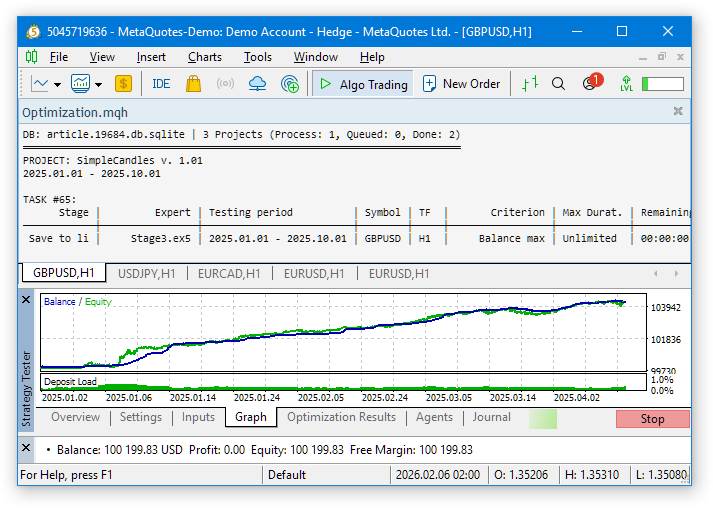
Task: Restore the inner chart window
Action: pyautogui.click(x=662, y=57)
